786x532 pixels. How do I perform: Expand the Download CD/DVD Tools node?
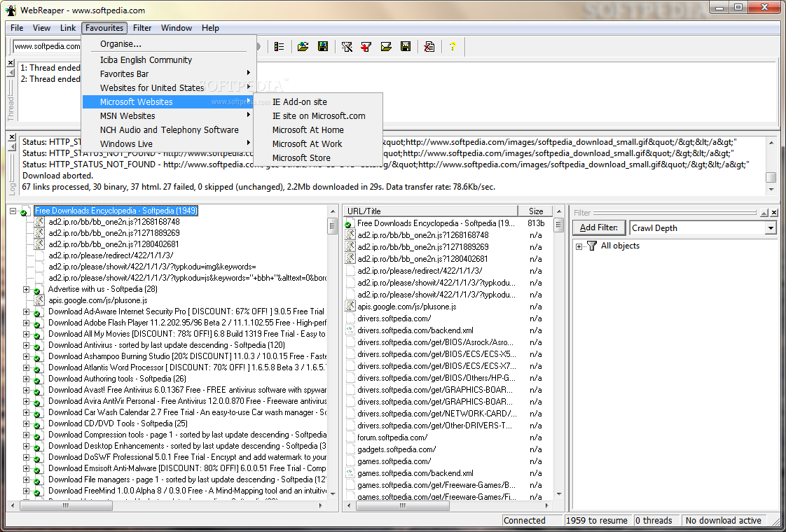(x=26, y=423)
